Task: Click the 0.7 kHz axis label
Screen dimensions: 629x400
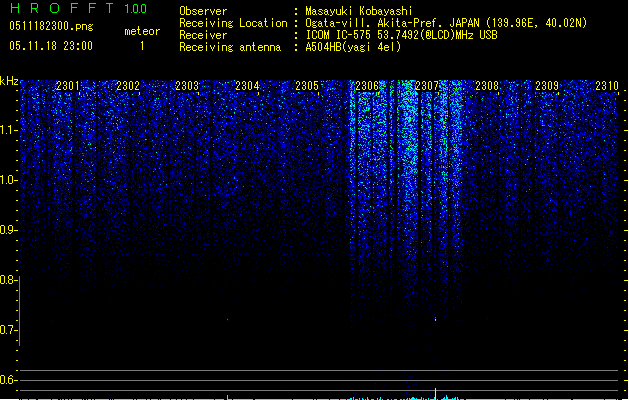Action: coord(8,330)
